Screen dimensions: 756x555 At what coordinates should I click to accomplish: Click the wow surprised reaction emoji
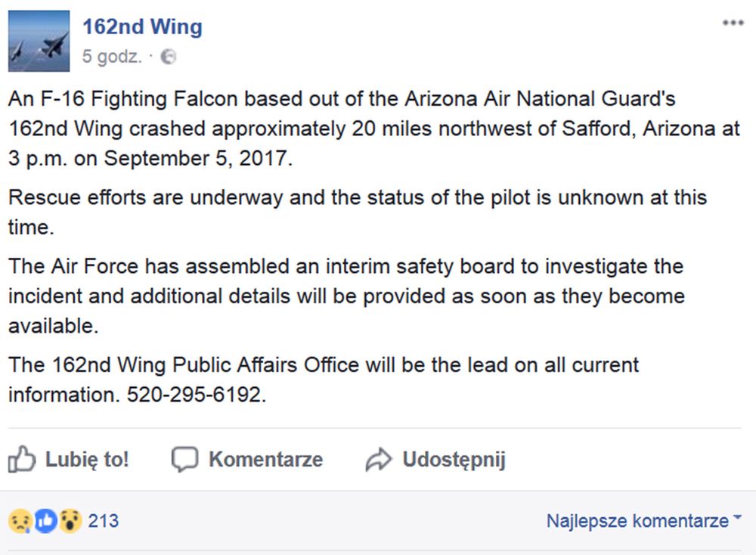[70, 521]
